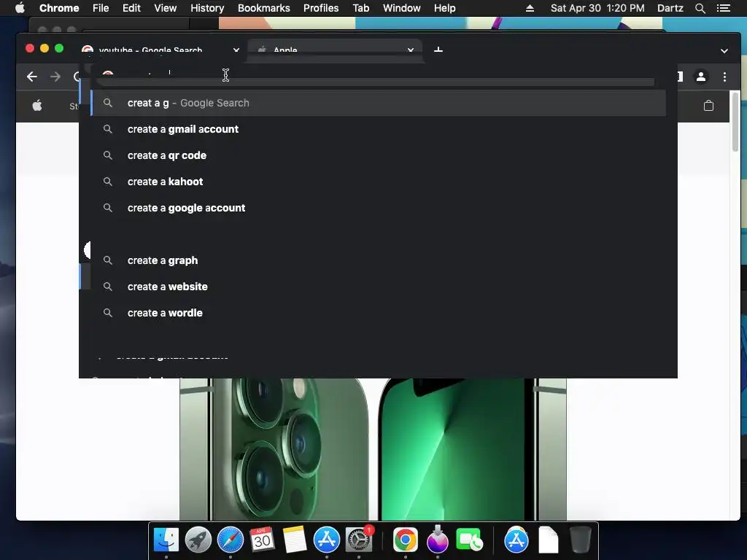Open System Preferences from the Dock

point(359,540)
